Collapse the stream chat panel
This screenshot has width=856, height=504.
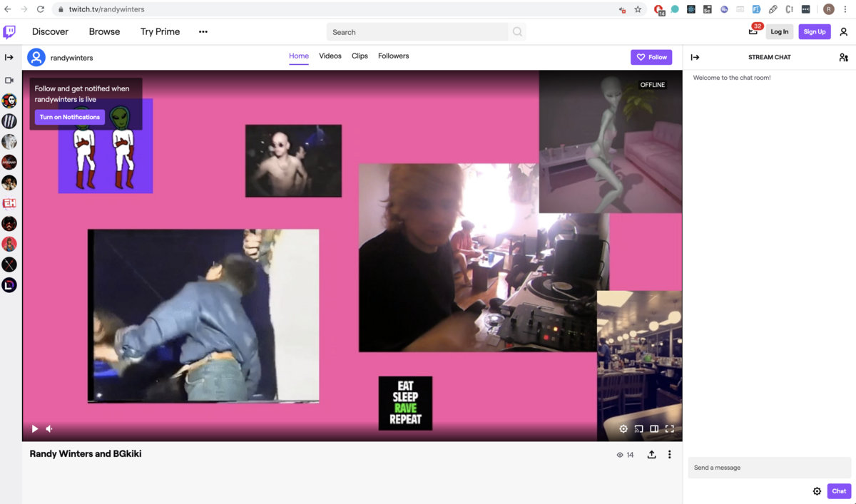click(695, 58)
